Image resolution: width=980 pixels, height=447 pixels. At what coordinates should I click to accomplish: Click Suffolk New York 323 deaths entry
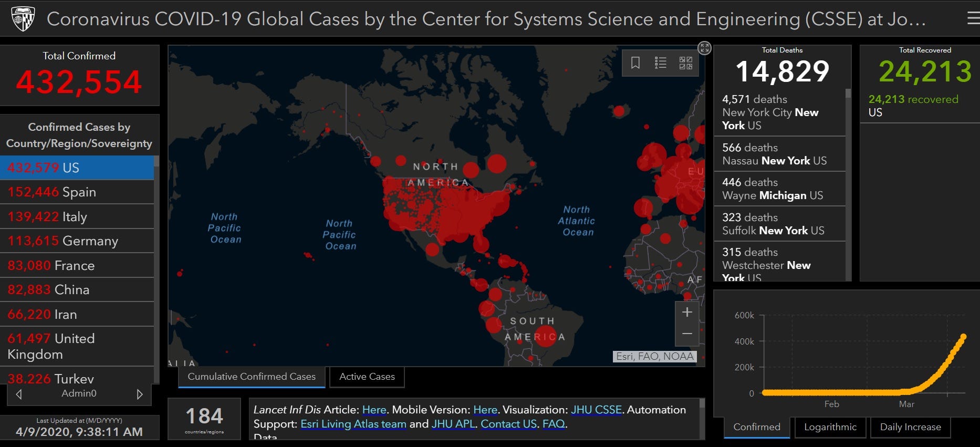click(779, 224)
